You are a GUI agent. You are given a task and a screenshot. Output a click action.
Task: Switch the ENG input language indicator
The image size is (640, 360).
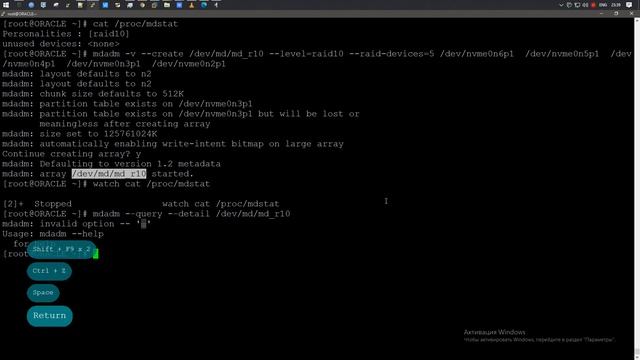[603, 5]
